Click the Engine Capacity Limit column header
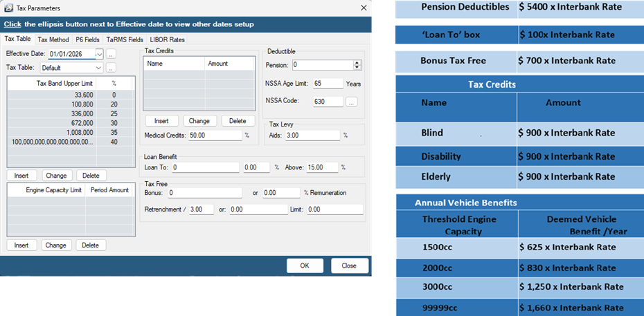Image resolution: width=644 pixels, height=316 pixels. pyautogui.click(x=46, y=190)
